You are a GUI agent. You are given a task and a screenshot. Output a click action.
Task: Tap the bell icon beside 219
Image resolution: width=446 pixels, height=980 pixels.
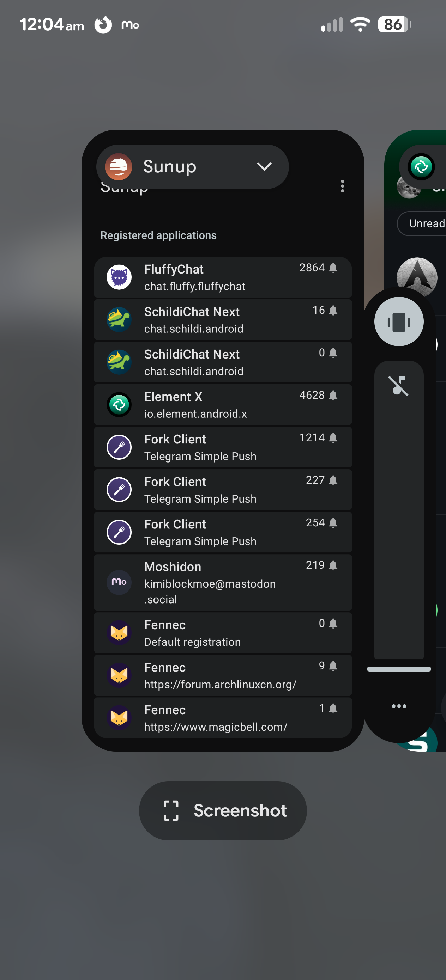click(x=333, y=565)
